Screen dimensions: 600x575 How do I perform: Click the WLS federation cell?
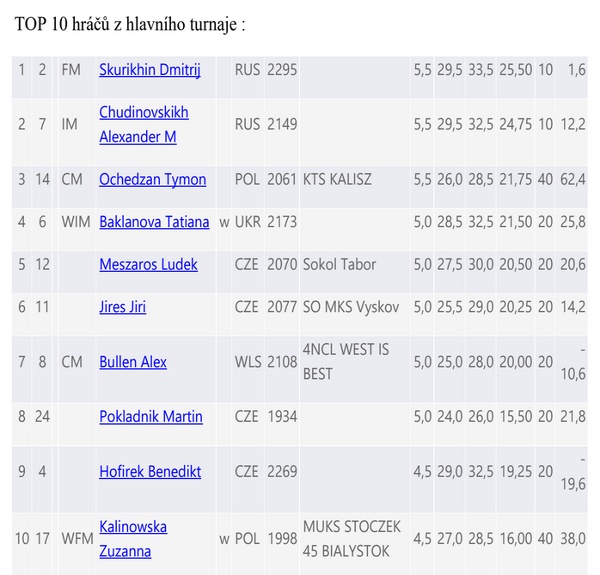pos(248,362)
